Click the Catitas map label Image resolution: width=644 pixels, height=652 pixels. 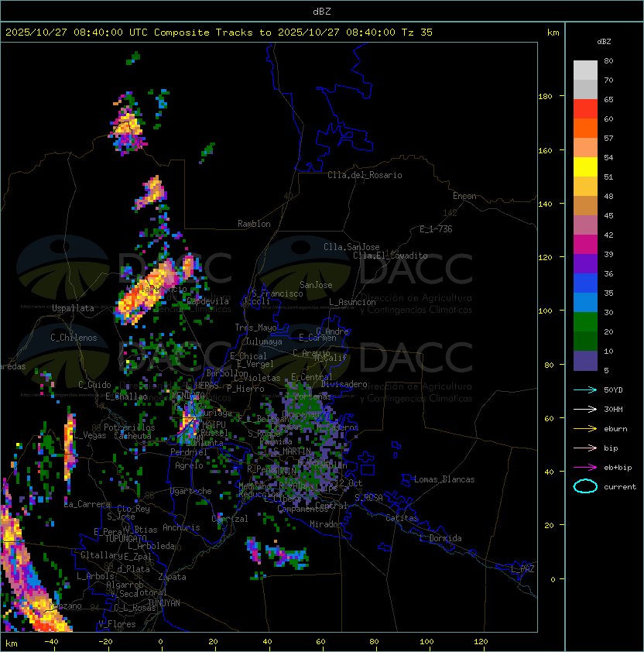402,518
